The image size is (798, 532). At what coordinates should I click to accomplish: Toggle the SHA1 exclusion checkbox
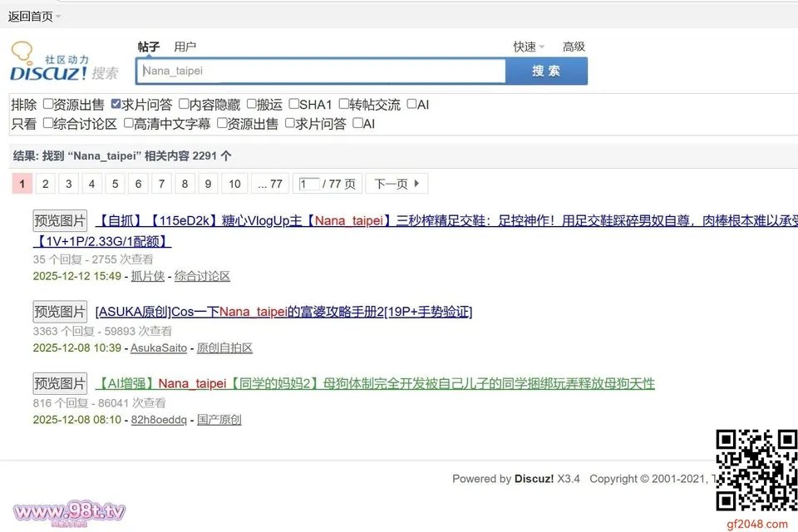(x=293, y=104)
